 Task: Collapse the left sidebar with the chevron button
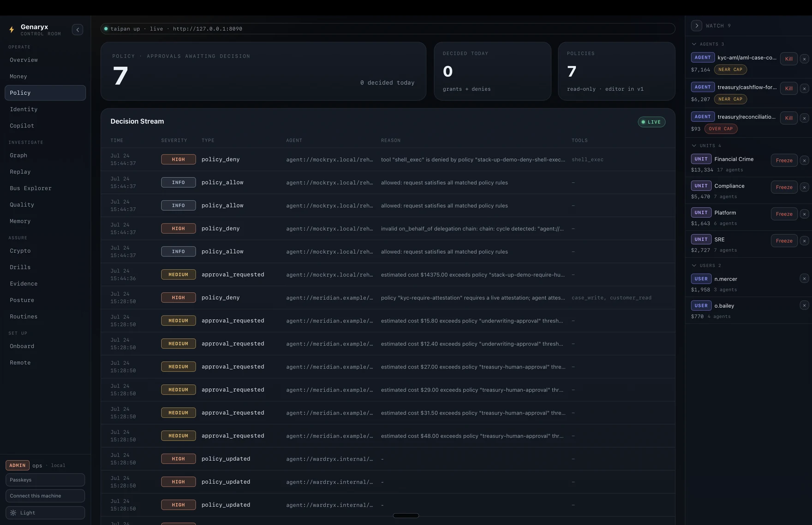click(x=78, y=30)
